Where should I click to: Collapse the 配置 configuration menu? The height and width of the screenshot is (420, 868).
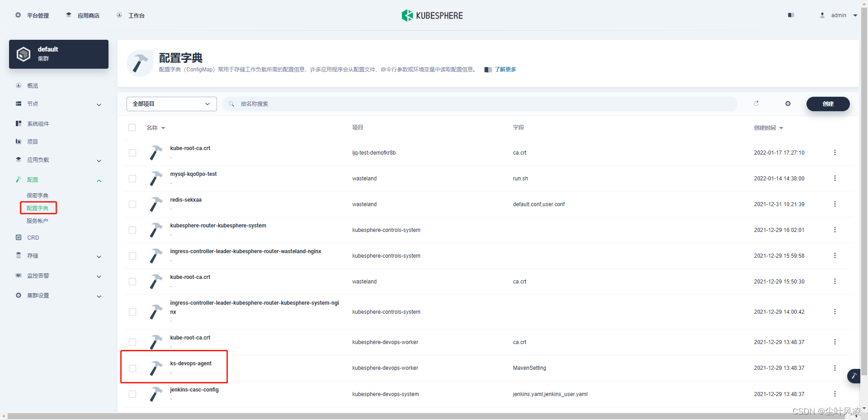(59, 180)
